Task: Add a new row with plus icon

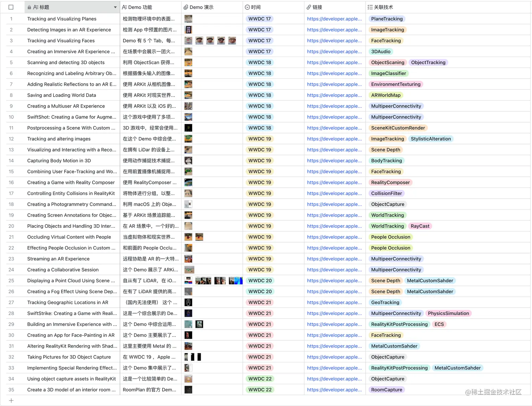Action: [x=11, y=400]
